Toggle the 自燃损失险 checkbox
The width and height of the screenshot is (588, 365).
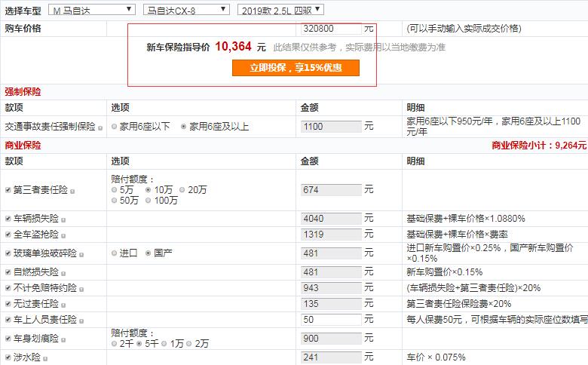coord(8,272)
